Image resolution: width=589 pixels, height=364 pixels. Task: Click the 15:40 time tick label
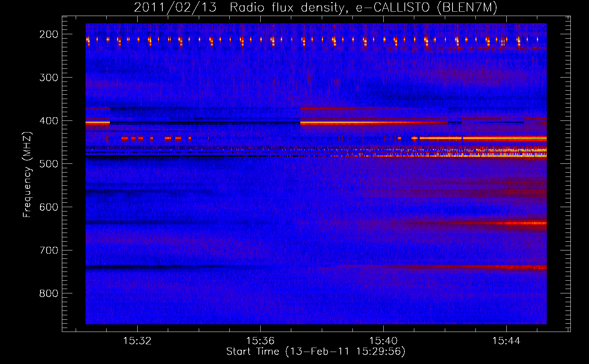383,341
